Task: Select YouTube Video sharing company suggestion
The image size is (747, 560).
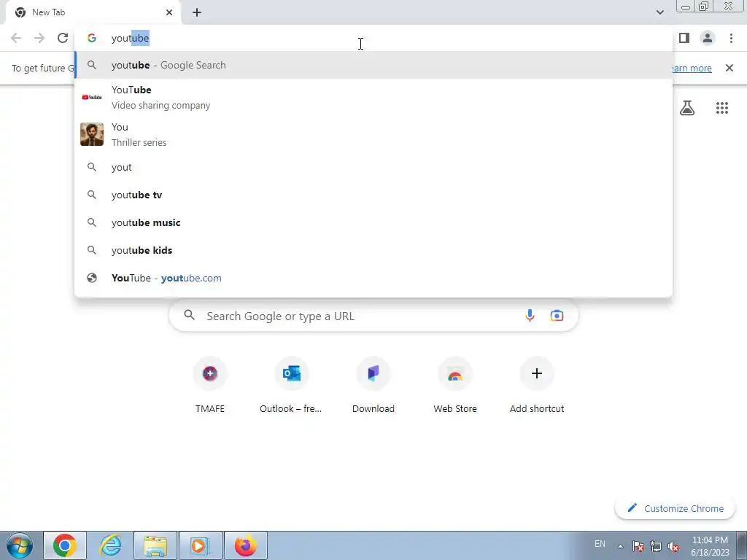Action: coord(373,98)
